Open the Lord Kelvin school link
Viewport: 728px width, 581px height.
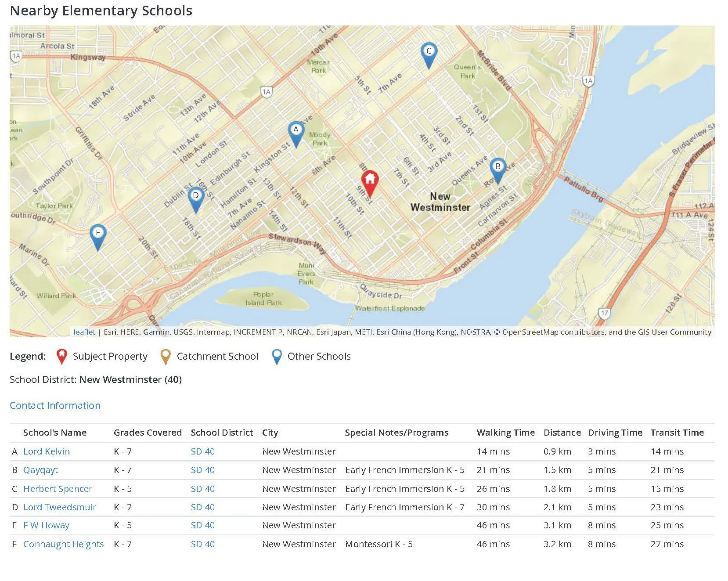[47, 451]
